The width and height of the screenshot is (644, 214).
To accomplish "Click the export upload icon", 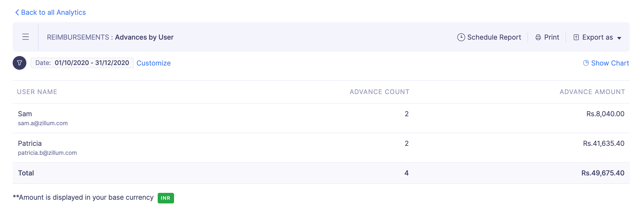I will [x=576, y=37].
